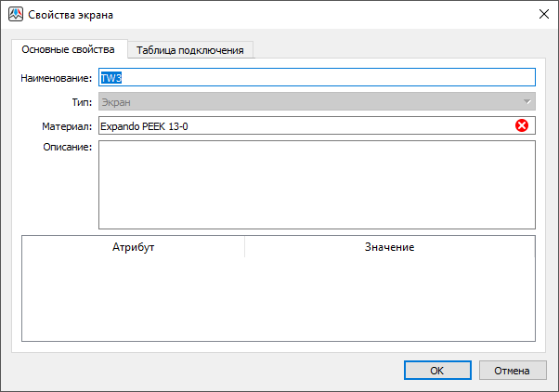Sort by the Атрибут column header
This screenshot has height=392, width=559.
coord(133,247)
